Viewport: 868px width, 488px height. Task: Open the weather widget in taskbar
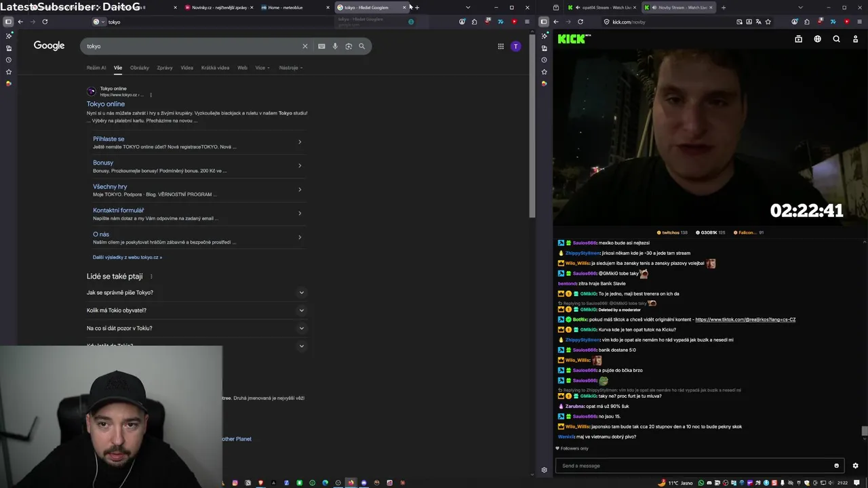(x=677, y=483)
